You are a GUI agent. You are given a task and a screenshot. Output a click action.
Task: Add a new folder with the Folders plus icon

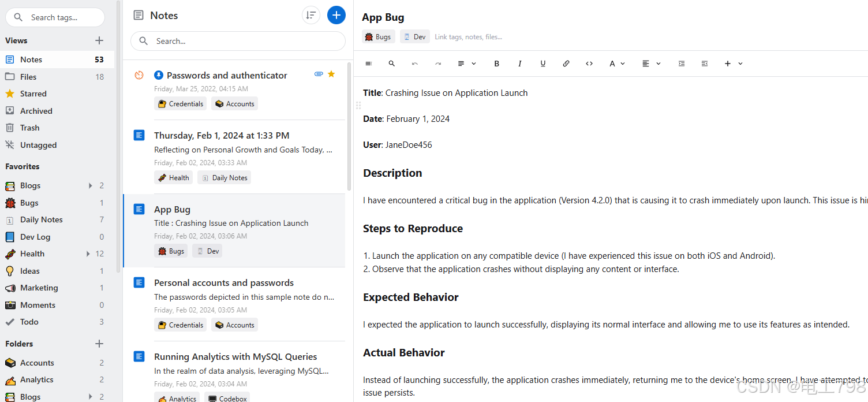tap(99, 344)
